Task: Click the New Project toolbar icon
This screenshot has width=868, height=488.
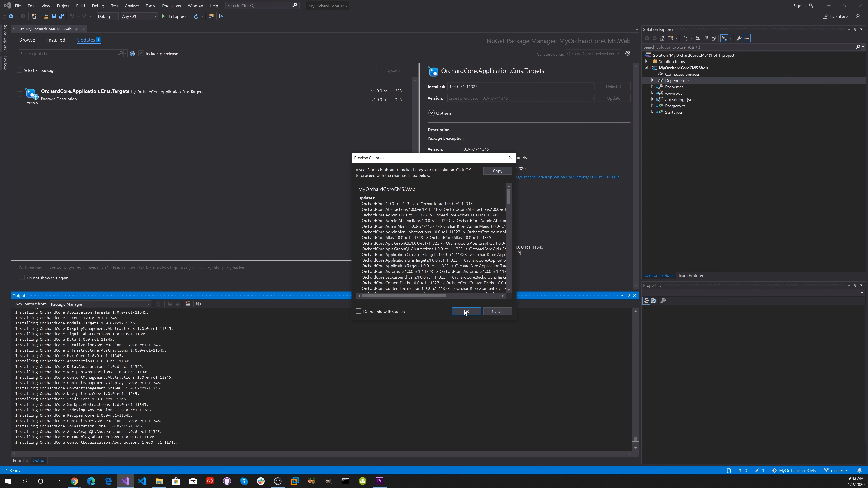Action: coord(34,16)
